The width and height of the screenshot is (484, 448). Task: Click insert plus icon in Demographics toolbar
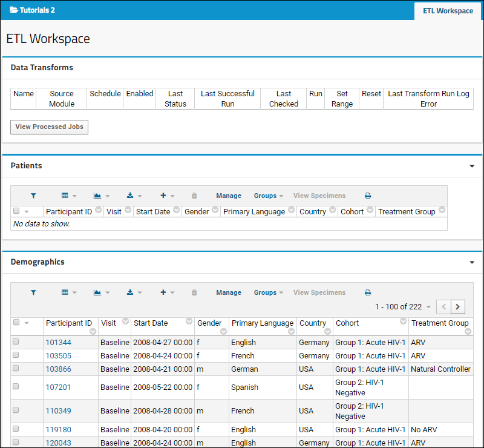pyautogui.click(x=163, y=292)
